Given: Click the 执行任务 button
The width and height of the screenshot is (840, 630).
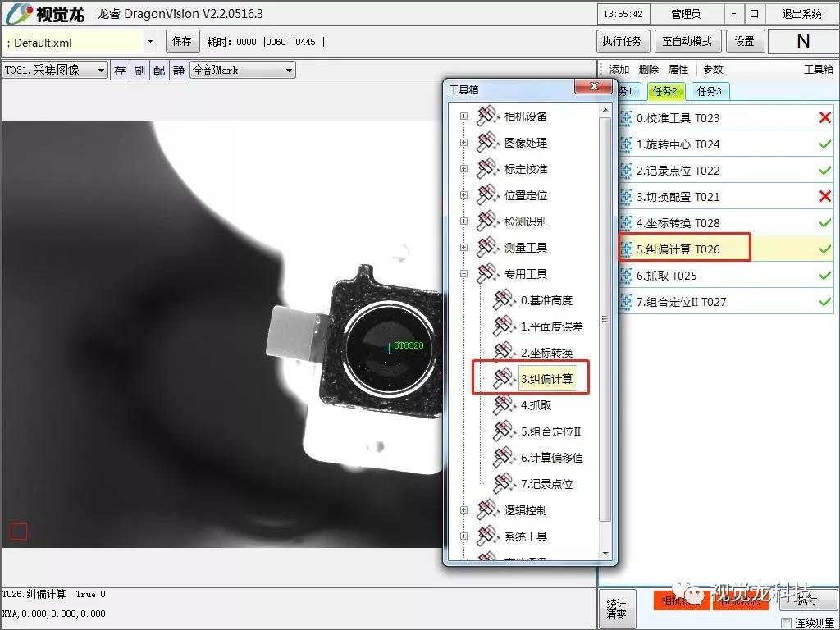Looking at the screenshot, I should click(x=623, y=41).
